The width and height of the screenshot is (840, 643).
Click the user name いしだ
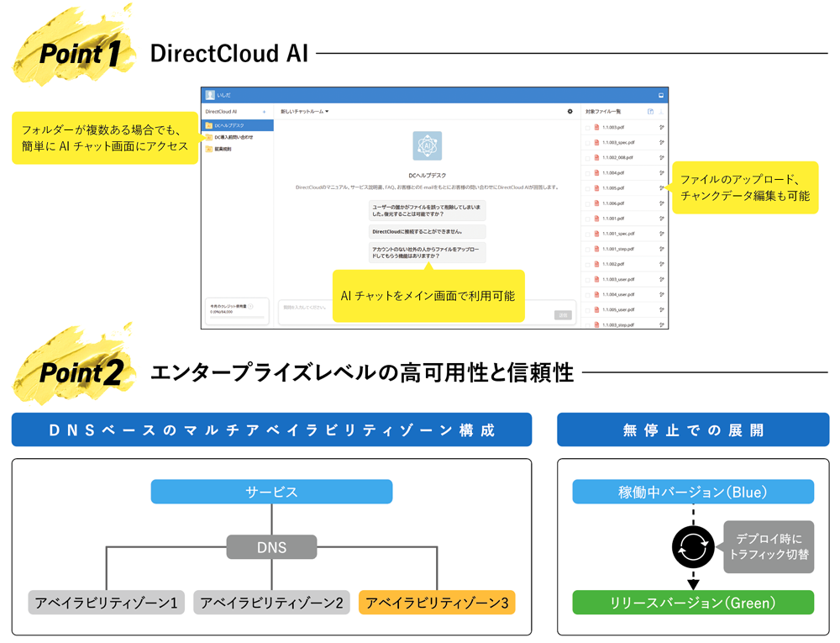(x=223, y=95)
